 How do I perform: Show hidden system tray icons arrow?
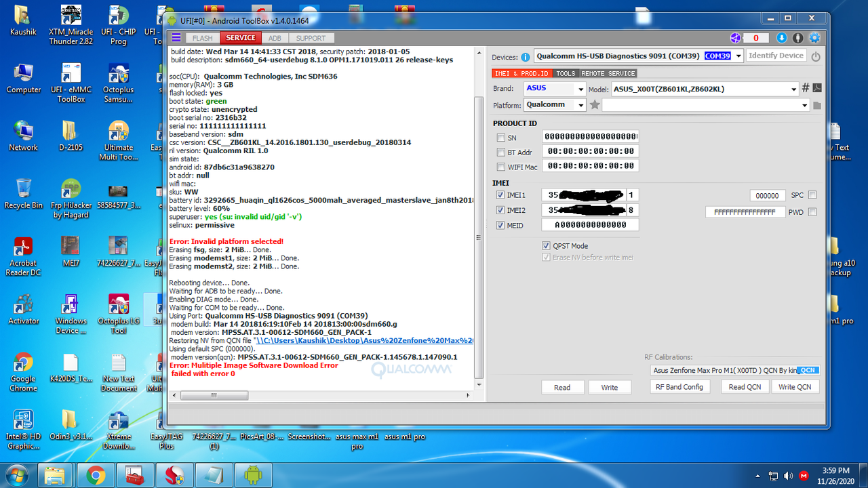tap(757, 475)
